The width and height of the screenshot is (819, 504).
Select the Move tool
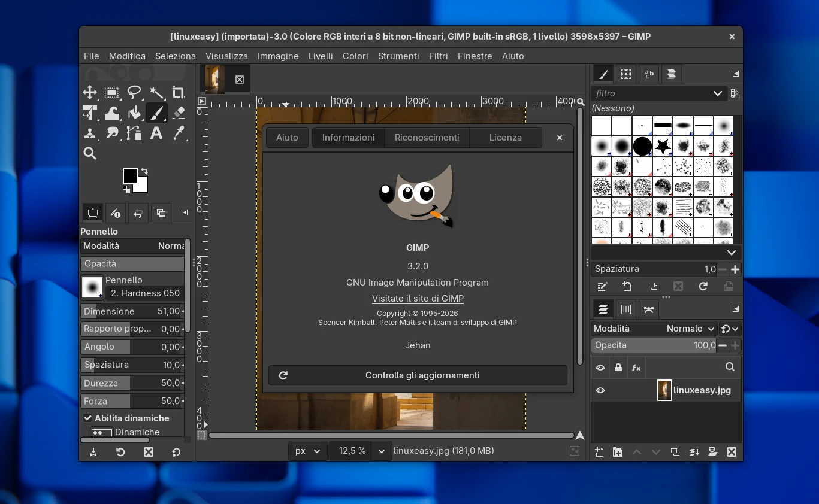tap(90, 93)
